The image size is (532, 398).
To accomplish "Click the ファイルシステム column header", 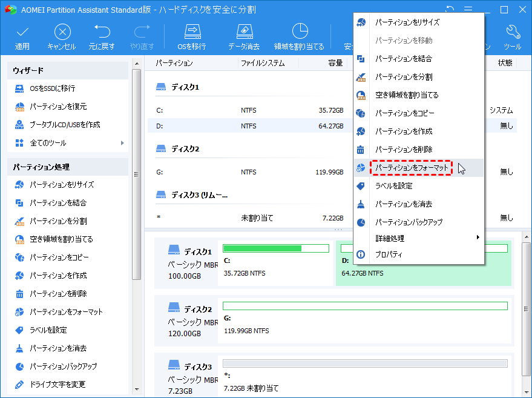I will click(x=263, y=63).
